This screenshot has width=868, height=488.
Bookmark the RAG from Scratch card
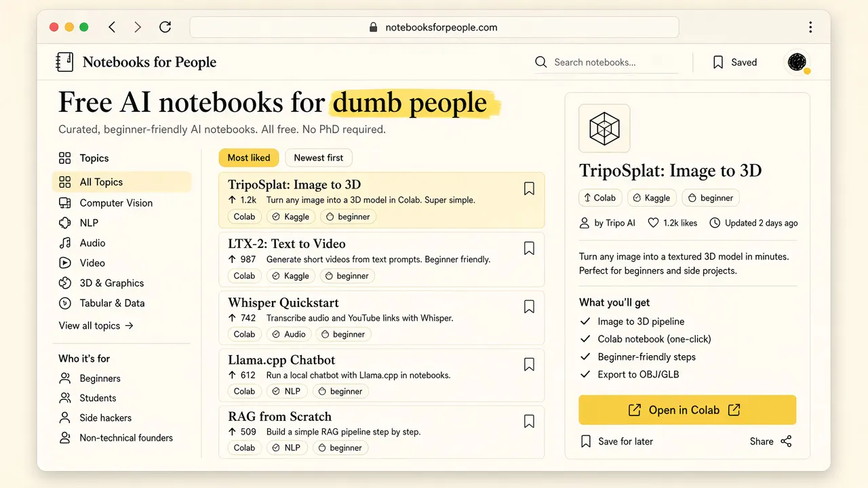point(529,421)
